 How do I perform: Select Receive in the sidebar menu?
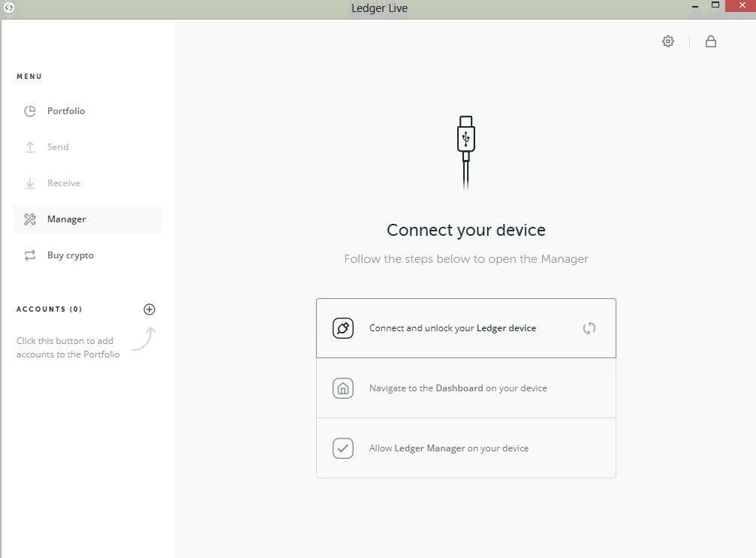pos(88,183)
